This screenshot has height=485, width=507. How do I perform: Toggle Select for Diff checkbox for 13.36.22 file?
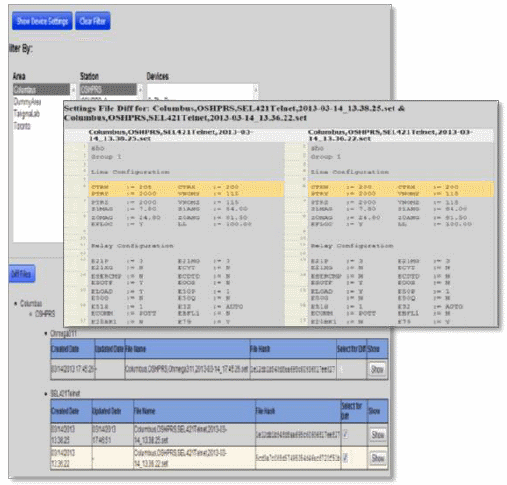tap(345, 458)
